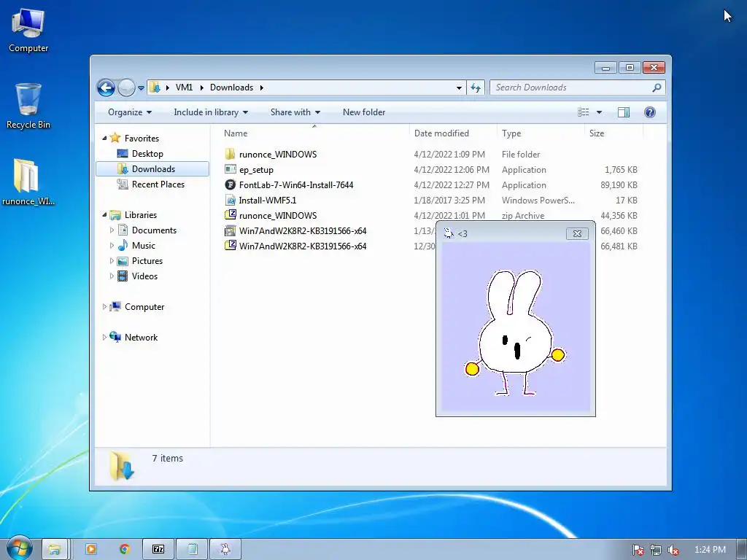Open the Windows Start button
Screen dimensions: 747x560
[x=19, y=548]
